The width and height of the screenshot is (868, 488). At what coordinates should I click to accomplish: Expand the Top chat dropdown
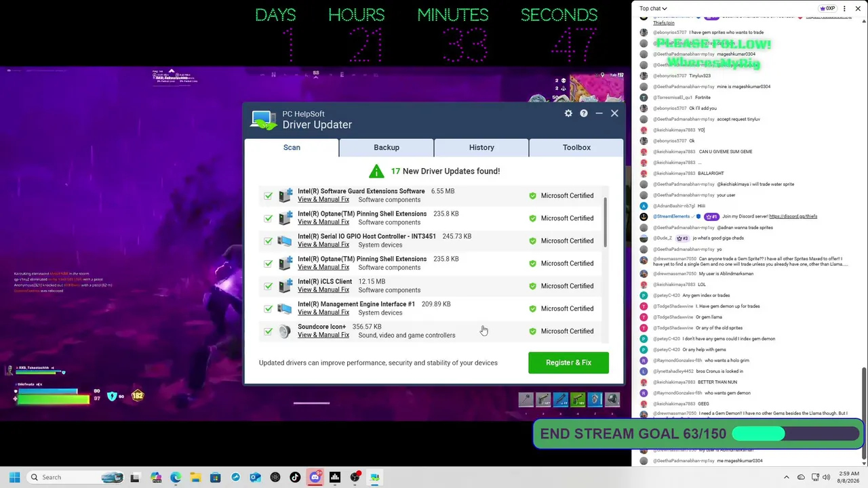(653, 9)
